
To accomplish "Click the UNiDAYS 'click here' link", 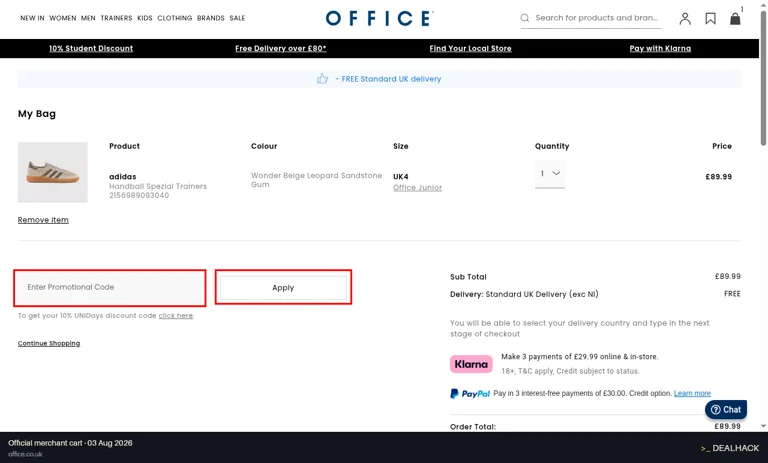I will click(x=175, y=316).
